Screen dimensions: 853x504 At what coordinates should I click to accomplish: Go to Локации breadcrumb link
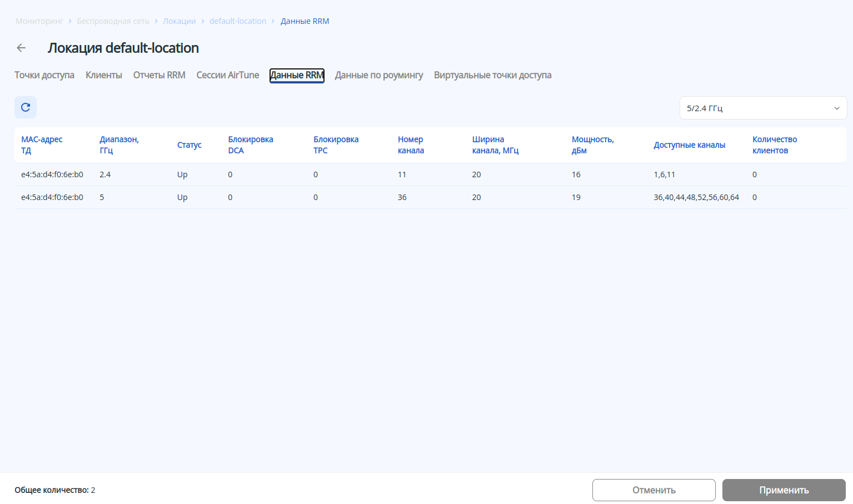[x=179, y=21]
